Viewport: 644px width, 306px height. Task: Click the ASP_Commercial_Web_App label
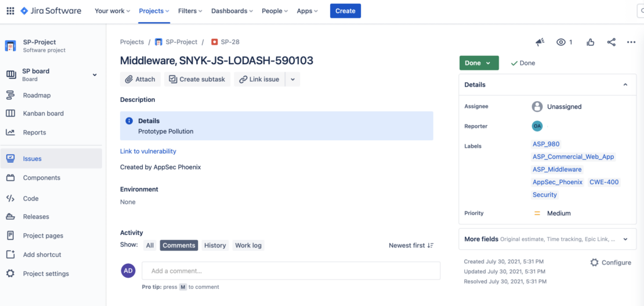tap(574, 156)
